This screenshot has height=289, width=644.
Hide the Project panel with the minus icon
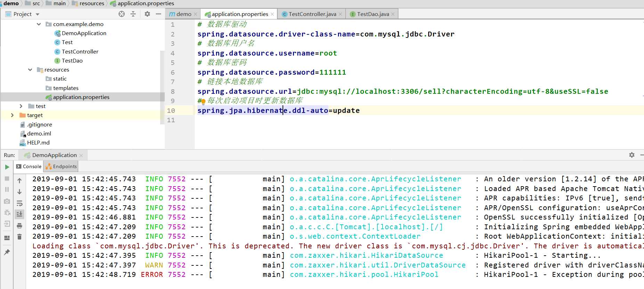tap(158, 14)
